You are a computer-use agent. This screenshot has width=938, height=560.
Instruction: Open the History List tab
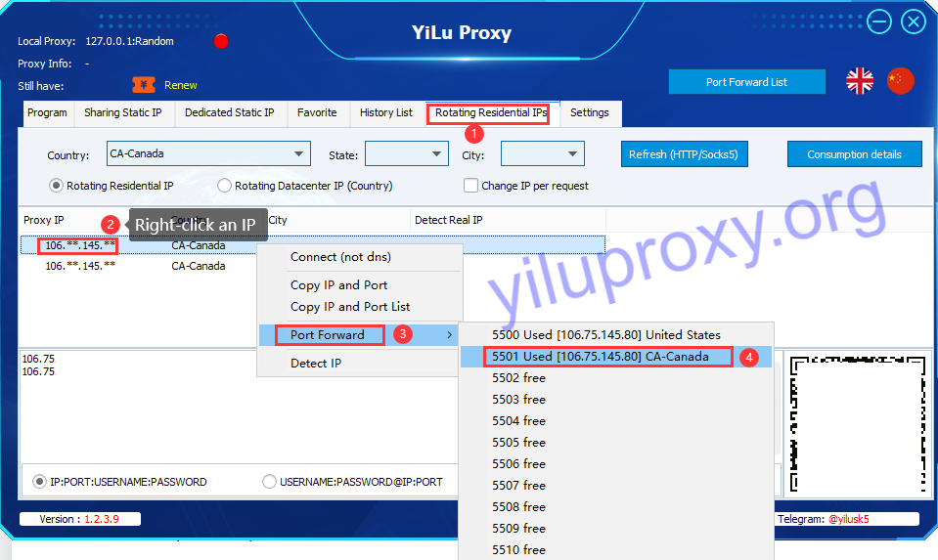point(385,113)
